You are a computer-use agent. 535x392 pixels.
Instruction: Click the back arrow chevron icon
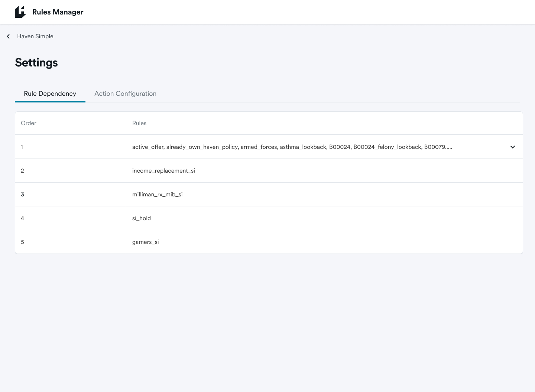[8, 36]
